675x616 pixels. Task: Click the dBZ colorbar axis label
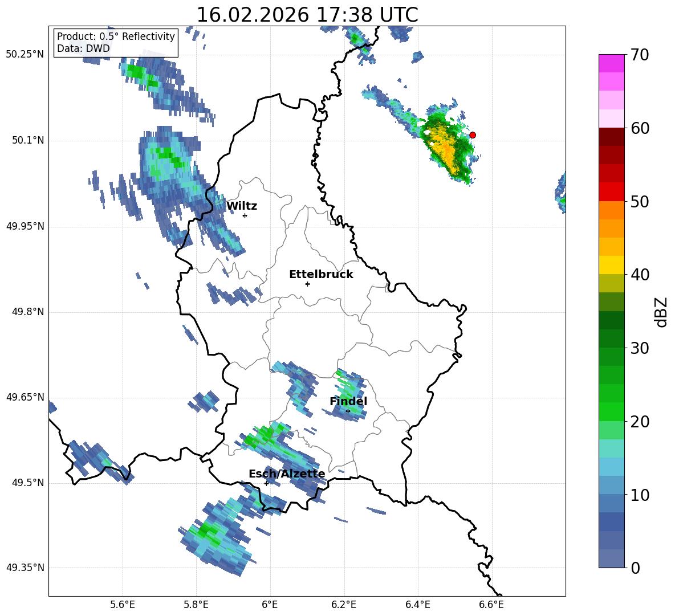pos(661,312)
